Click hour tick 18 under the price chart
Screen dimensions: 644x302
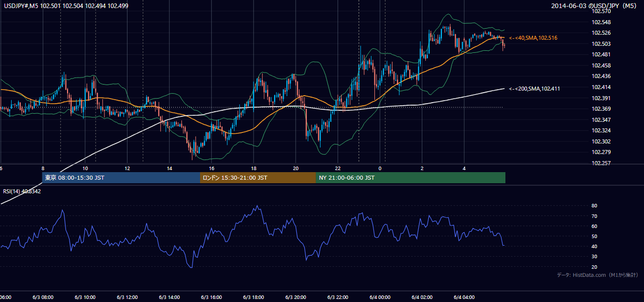pos(253,168)
